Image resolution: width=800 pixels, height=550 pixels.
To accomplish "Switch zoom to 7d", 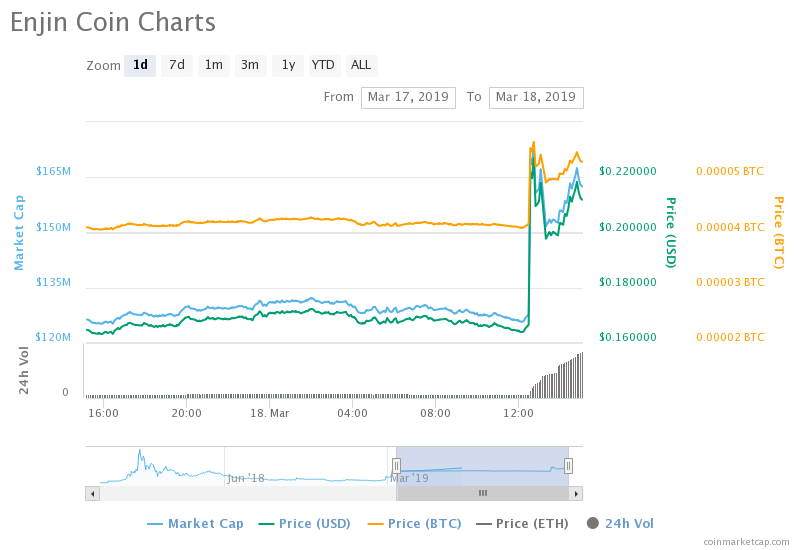I will click(x=177, y=65).
